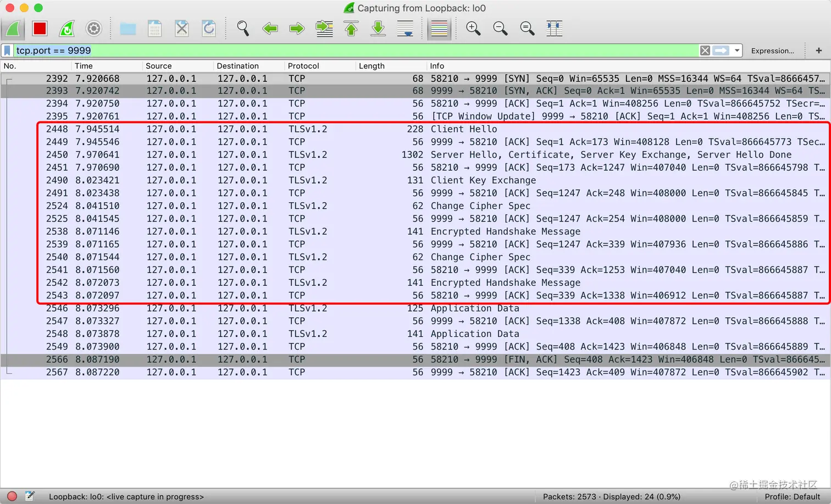The height and width of the screenshot is (504, 831).
Task: Select the Client Hello packet 2448
Action: pos(416,129)
